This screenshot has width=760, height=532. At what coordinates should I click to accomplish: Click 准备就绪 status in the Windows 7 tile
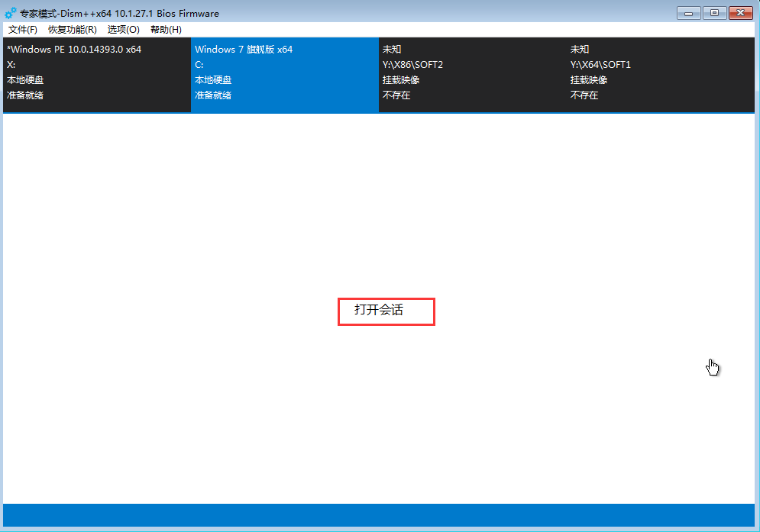(213, 95)
